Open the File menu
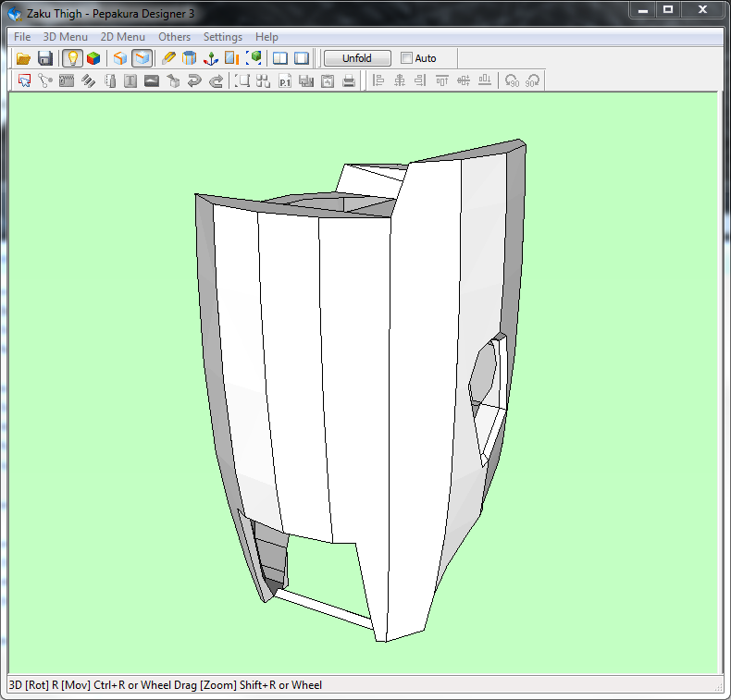This screenshot has width=731, height=700. [x=22, y=37]
